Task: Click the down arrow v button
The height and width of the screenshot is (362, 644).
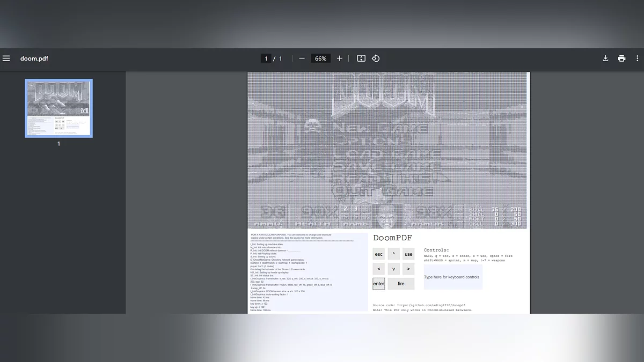Action: 393,269
